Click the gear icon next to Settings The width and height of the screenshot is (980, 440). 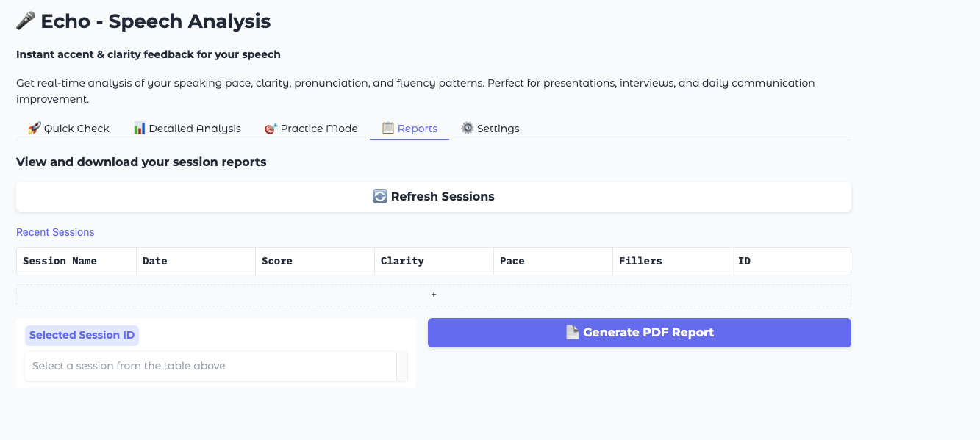[x=467, y=129]
